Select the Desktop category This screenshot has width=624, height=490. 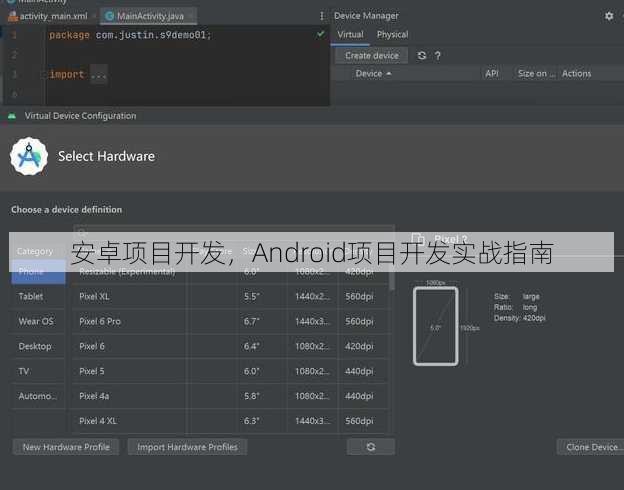pos(38,346)
